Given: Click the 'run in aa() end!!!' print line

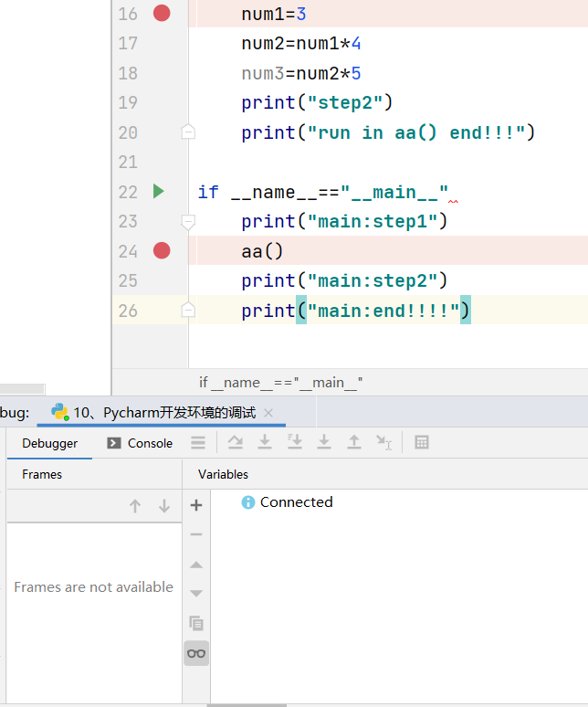Looking at the screenshot, I should [x=388, y=132].
